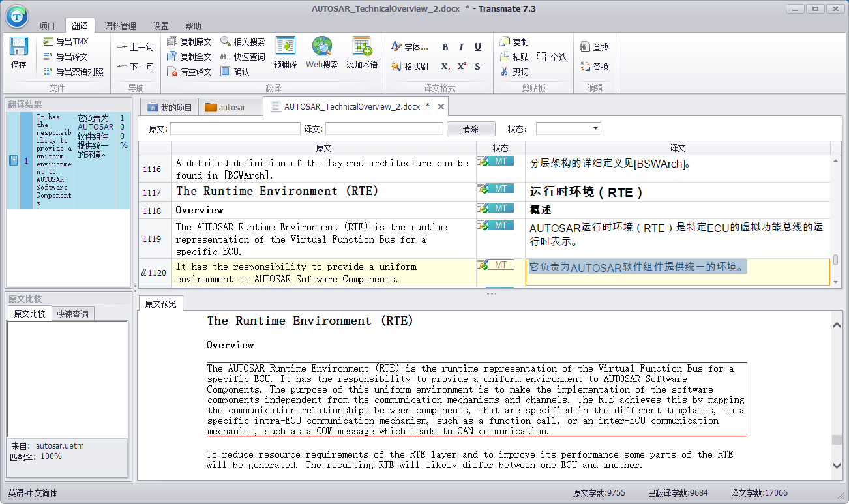Click preview pane scrollbar down arrow

pos(837,466)
